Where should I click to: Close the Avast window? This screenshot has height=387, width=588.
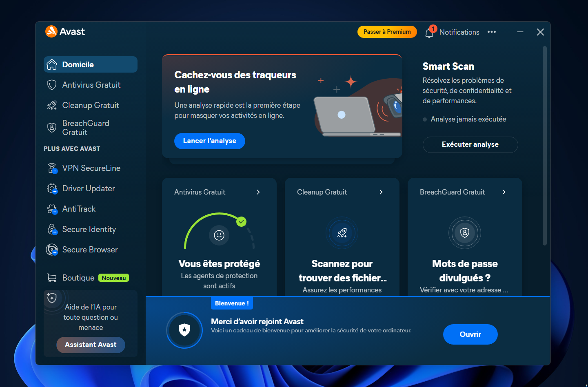coord(540,32)
